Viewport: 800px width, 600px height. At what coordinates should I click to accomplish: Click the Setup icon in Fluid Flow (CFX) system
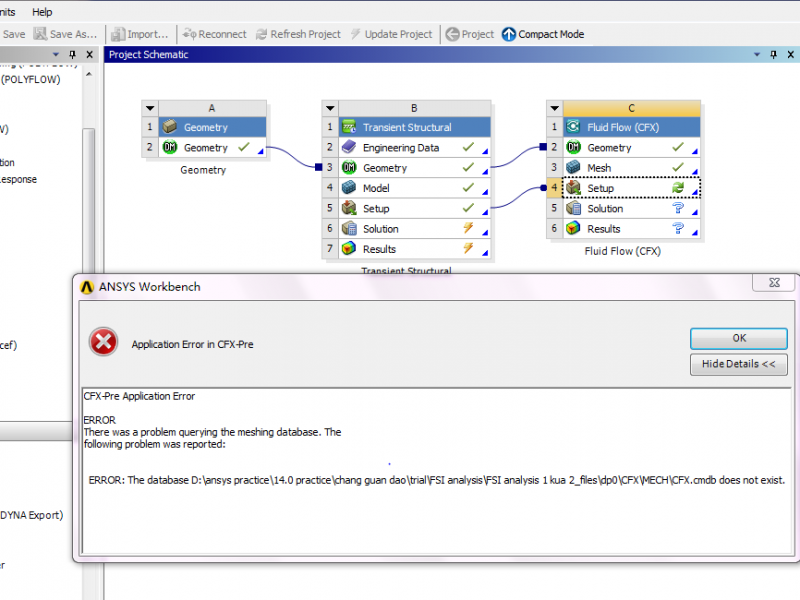pos(573,188)
